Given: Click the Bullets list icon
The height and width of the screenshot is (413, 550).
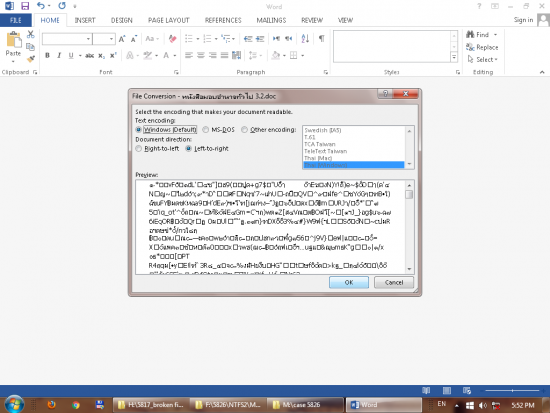Looking at the screenshot, I should click(x=189, y=39).
